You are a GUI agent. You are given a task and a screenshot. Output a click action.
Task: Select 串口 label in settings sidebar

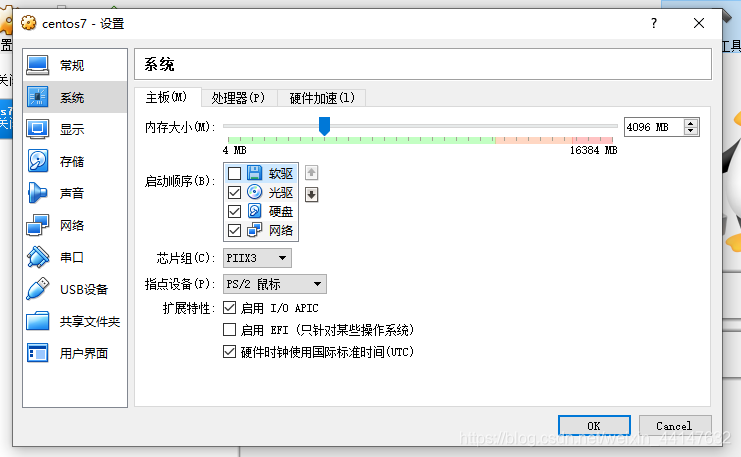pos(72,257)
